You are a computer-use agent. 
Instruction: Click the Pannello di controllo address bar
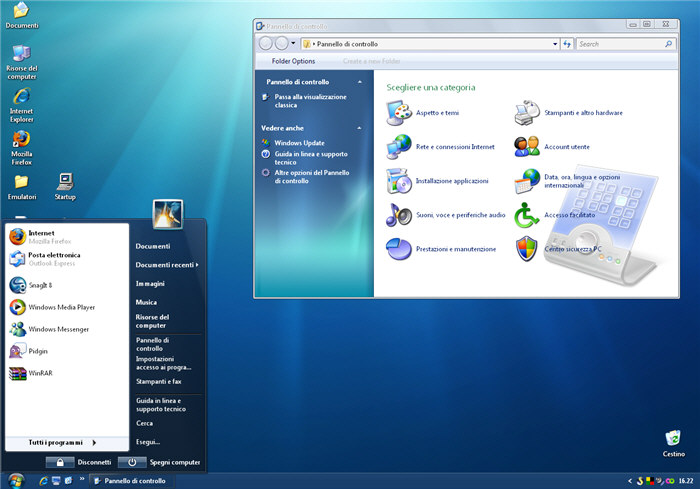[x=431, y=44]
